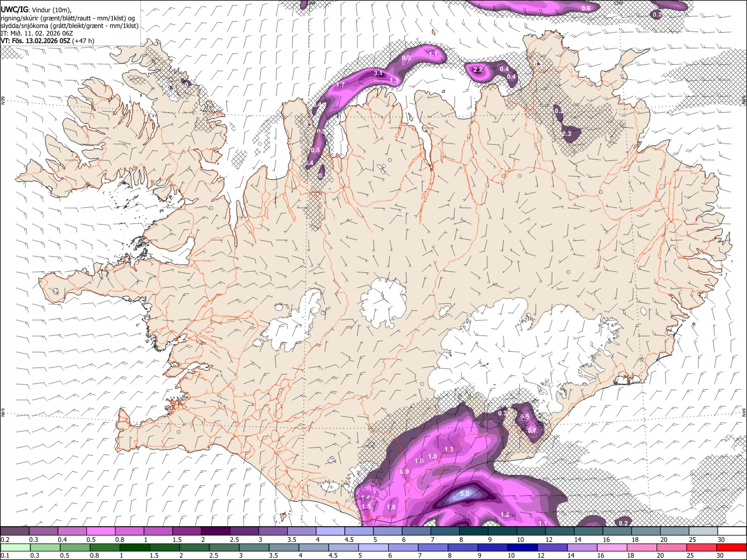Pick the pink 16 swatch in the lower legend row

[612, 548]
